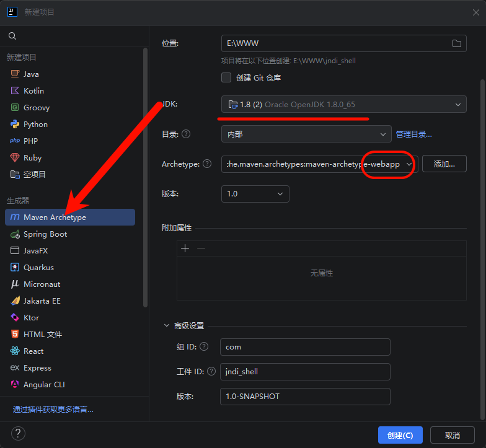Viewport: 486px width, 448px height.
Task: Select the Python snake icon
Action: click(x=15, y=124)
